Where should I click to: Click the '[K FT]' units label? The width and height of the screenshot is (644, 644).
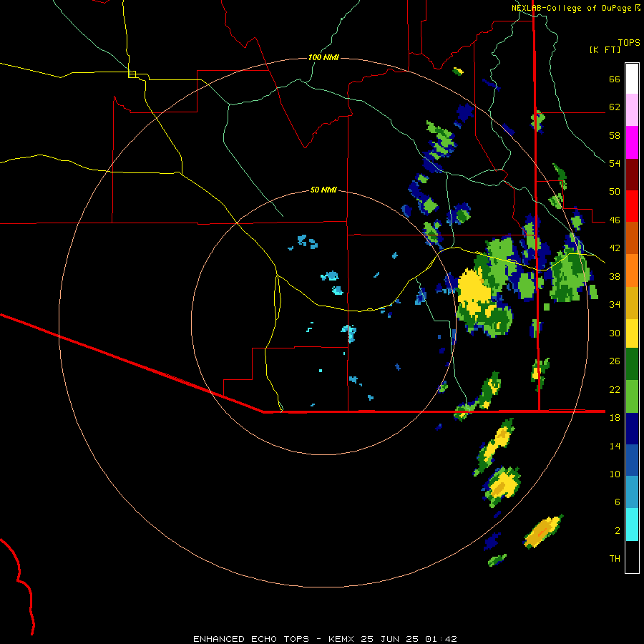pos(605,50)
